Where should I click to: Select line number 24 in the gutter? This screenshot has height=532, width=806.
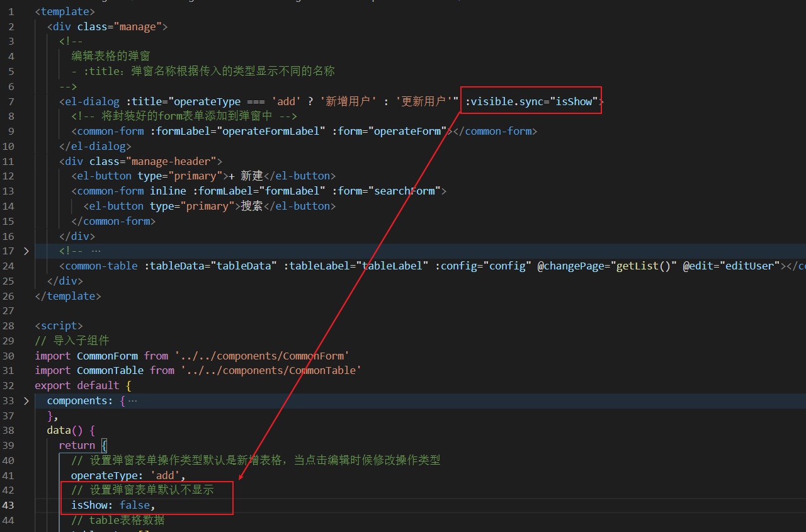(8, 266)
